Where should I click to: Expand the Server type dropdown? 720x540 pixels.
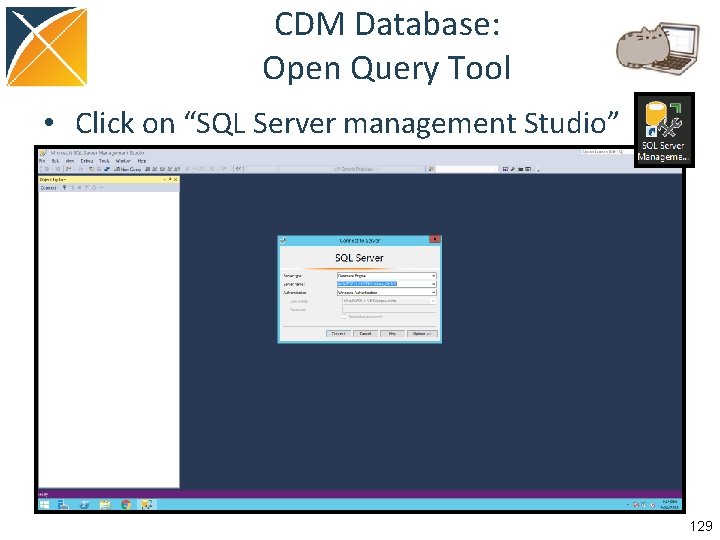click(x=433, y=276)
